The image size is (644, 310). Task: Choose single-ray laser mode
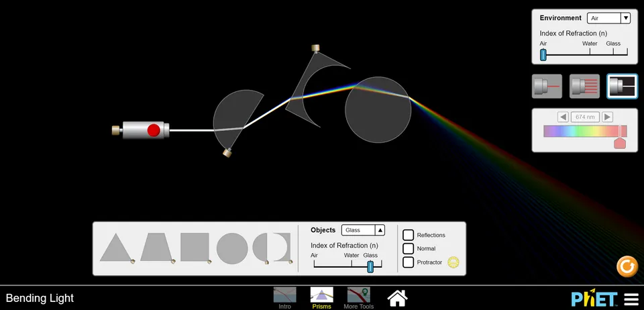[x=547, y=87]
